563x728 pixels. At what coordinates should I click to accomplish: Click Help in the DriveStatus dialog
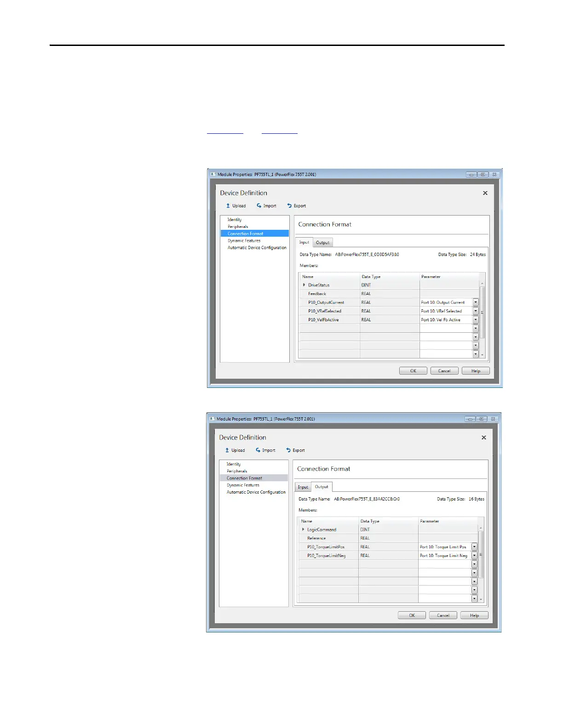(x=476, y=371)
